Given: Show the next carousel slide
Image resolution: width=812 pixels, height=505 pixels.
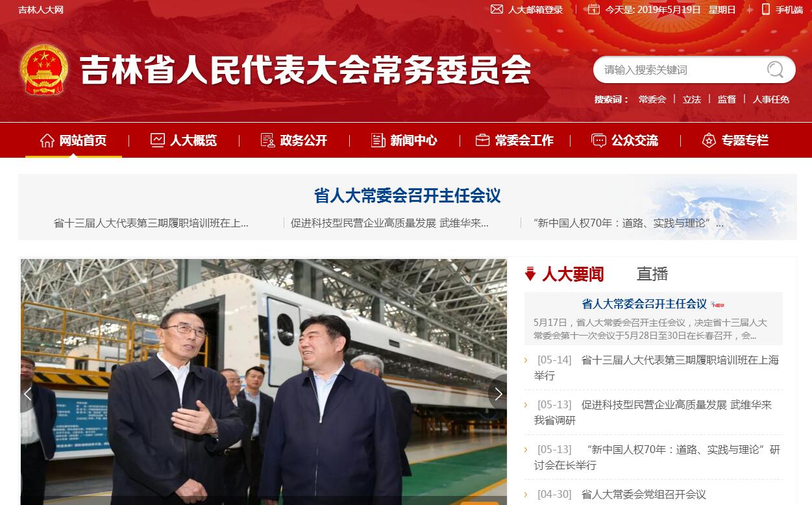Looking at the screenshot, I should coord(498,394).
